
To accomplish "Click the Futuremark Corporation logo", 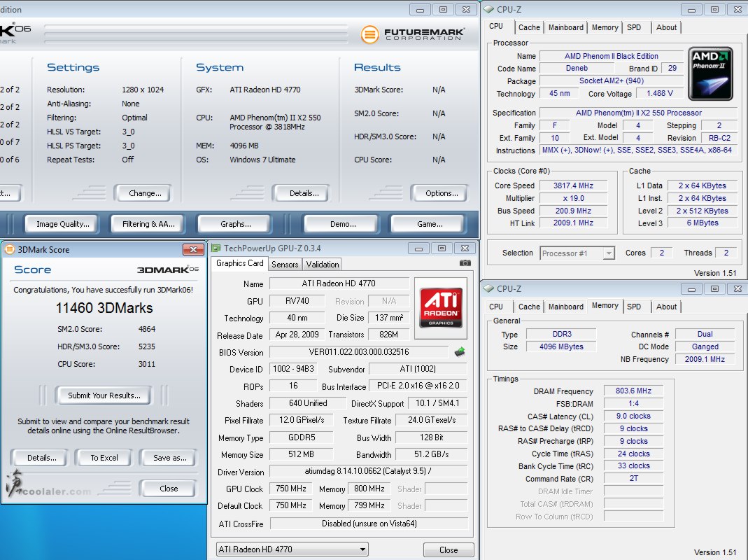I will (412, 34).
